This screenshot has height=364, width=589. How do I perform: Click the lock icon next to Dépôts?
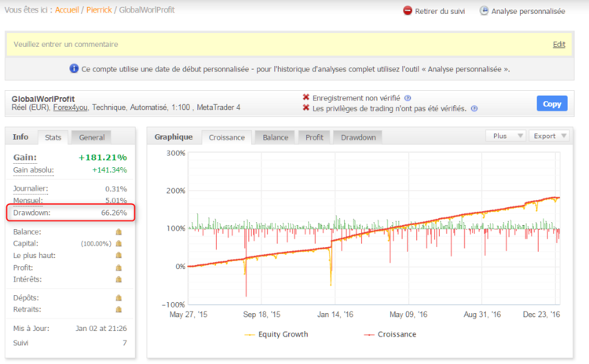pos(119,298)
